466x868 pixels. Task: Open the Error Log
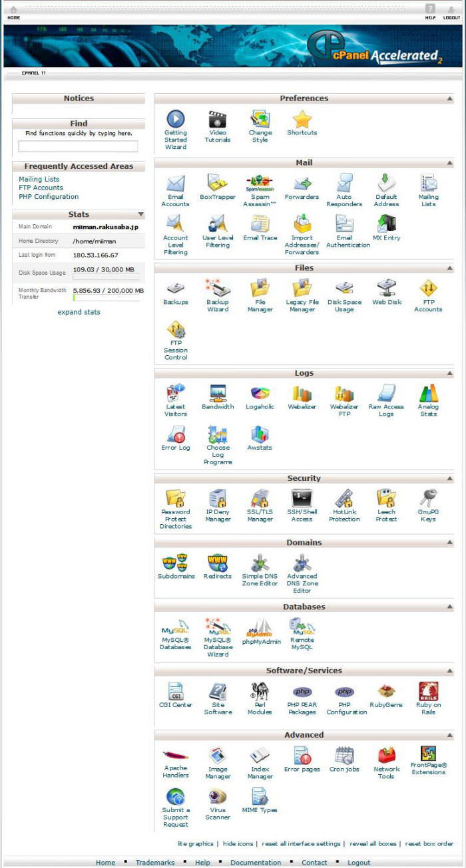click(x=176, y=434)
